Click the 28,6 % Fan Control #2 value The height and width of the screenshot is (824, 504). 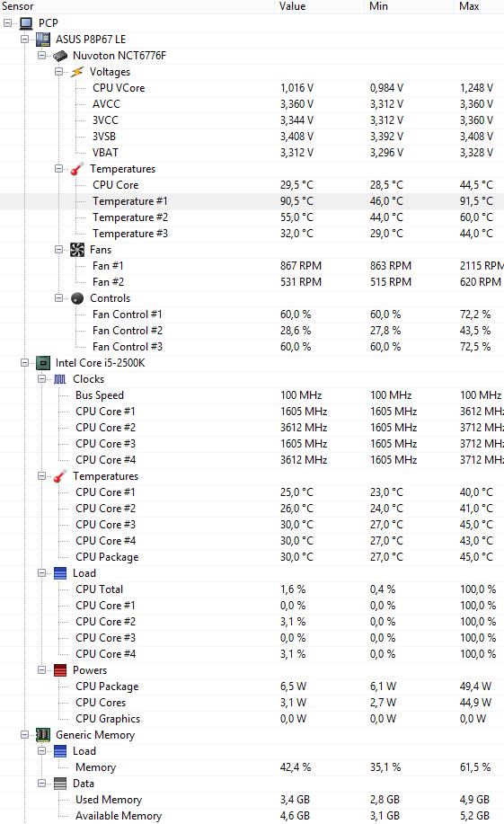pyautogui.click(x=296, y=331)
